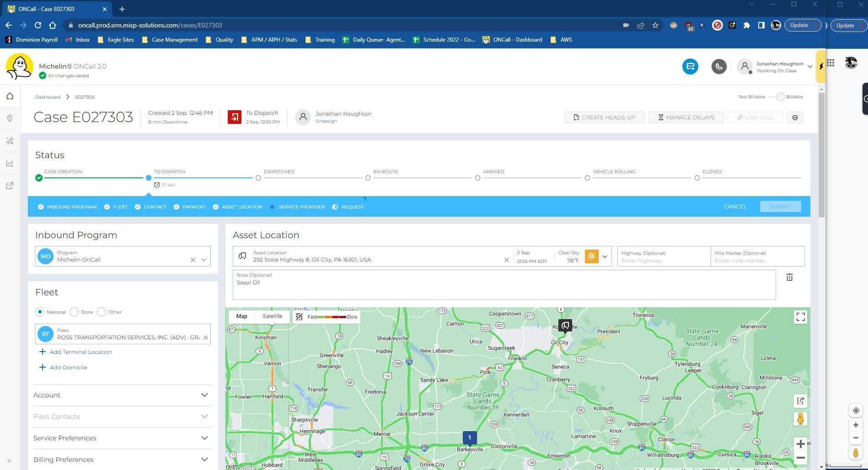Clear the asset location address field
Viewport: 868px width, 470px height.
506,260
